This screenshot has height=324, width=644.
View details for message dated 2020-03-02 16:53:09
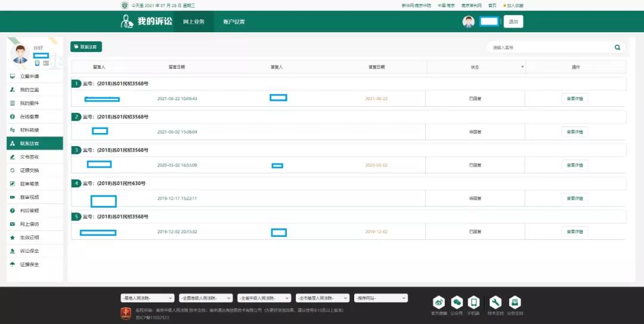coord(575,165)
